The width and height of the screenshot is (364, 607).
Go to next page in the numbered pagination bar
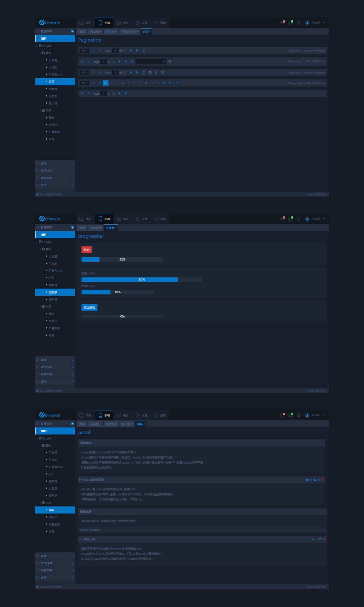(164, 83)
